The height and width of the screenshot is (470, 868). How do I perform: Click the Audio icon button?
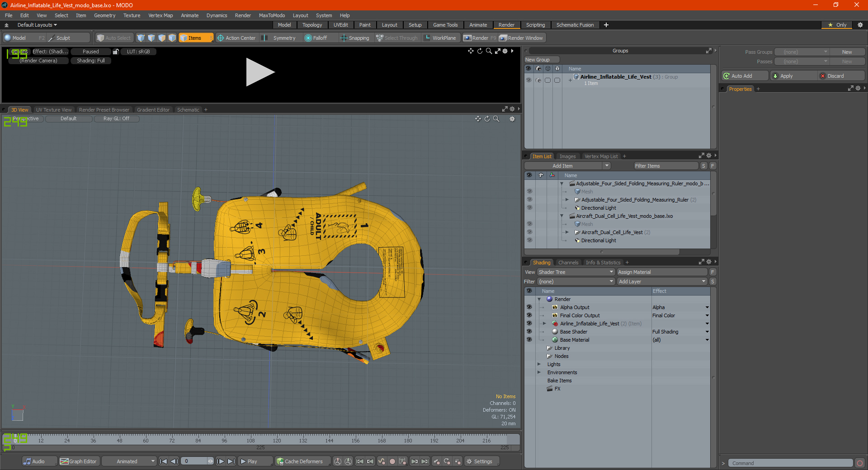point(34,461)
